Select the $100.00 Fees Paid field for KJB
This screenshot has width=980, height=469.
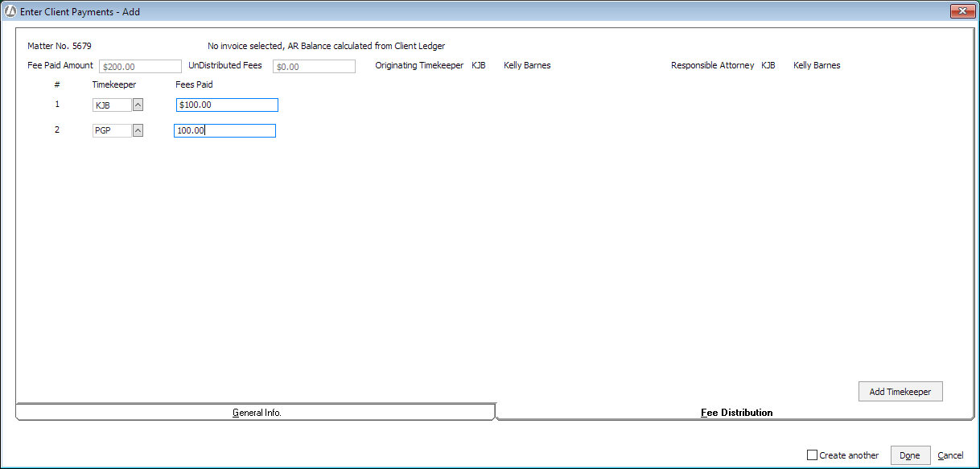point(227,104)
